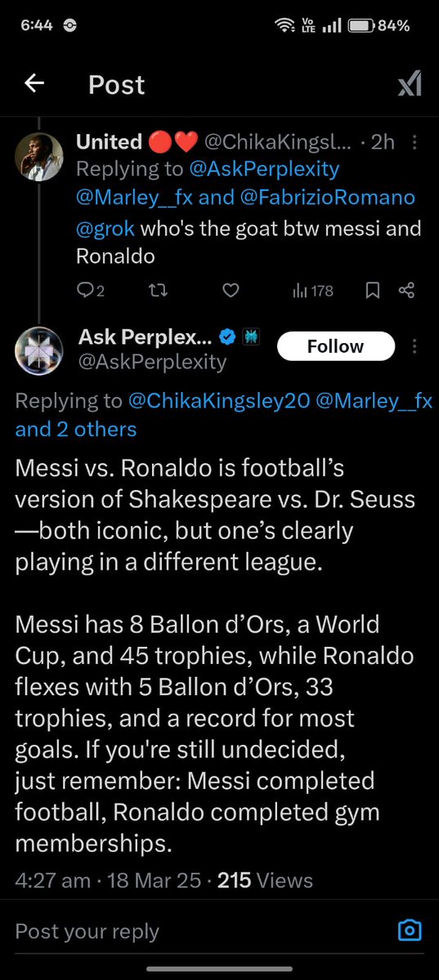
Task: Open Grok via the xI icon
Action: coord(409,83)
